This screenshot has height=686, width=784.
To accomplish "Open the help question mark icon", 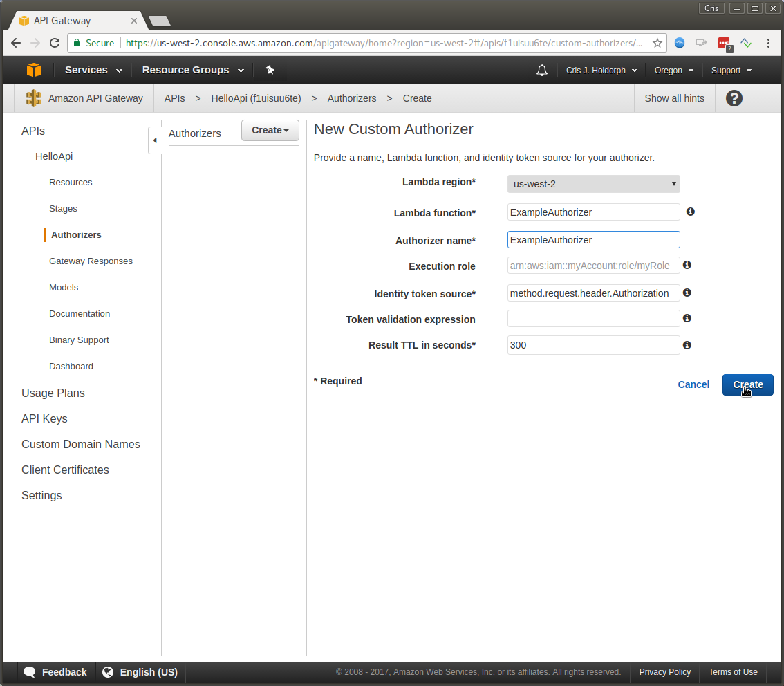I will [x=734, y=98].
